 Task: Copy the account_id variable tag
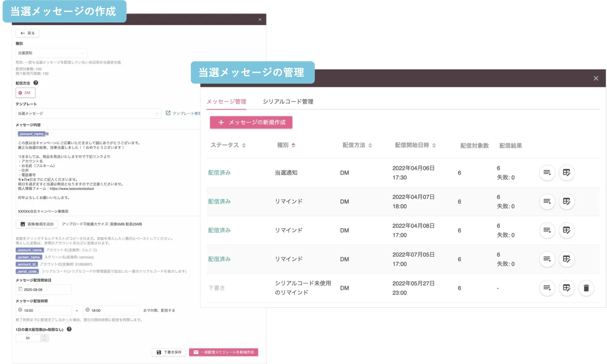tap(27, 264)
